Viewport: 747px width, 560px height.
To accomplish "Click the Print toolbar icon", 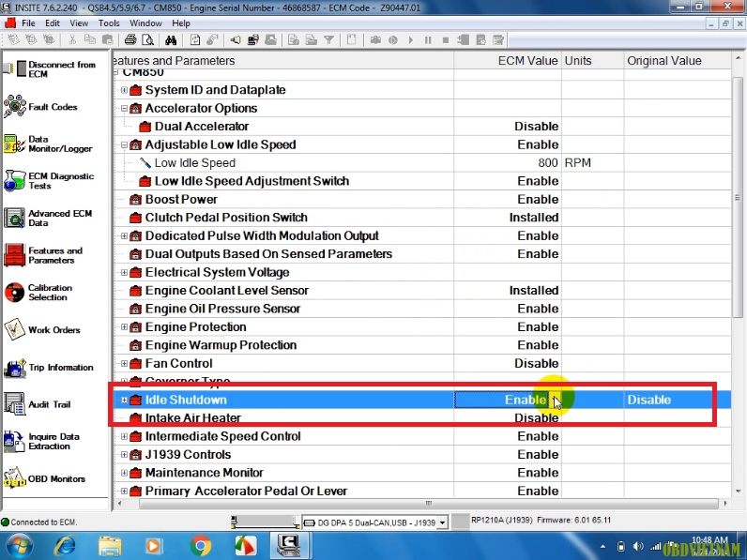I will coord(130,40).
